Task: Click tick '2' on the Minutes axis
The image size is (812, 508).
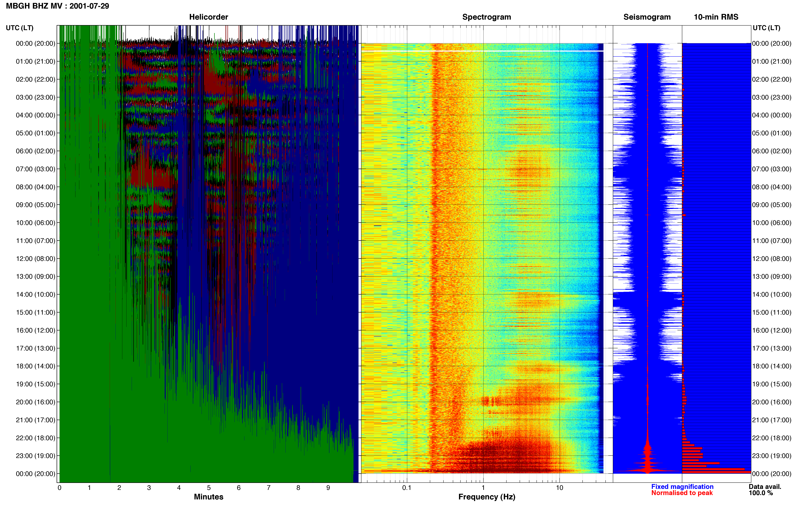Action: coord(119,488)
